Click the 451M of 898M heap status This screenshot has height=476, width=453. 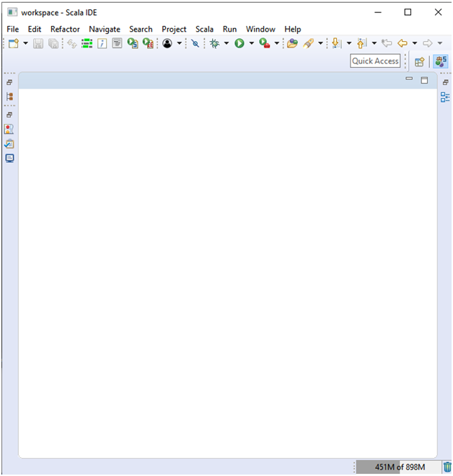tap(399, 467)
